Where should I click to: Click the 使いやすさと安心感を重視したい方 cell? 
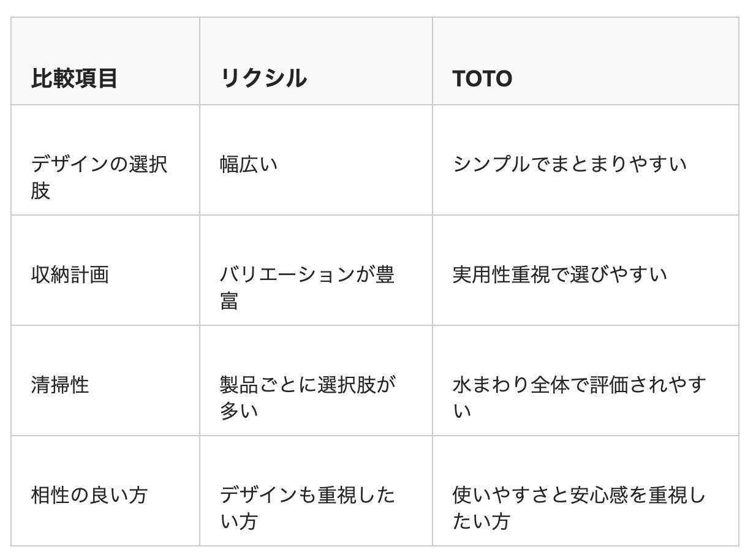(x=586, y=491)
